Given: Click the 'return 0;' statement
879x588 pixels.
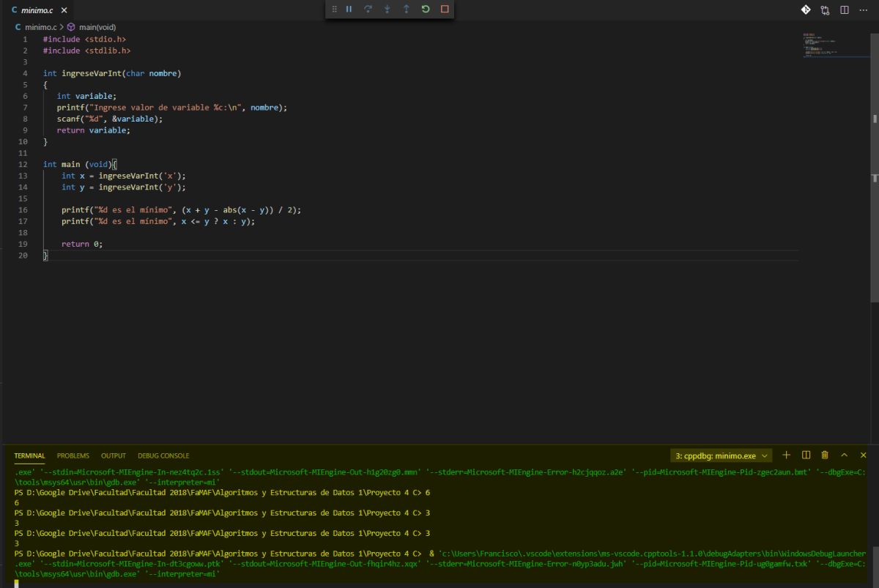Looking at the screenshot, I should (82, 244).
